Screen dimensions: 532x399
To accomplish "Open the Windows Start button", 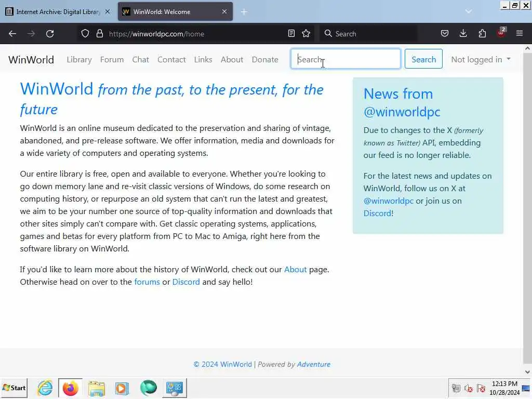I will 14,388.
